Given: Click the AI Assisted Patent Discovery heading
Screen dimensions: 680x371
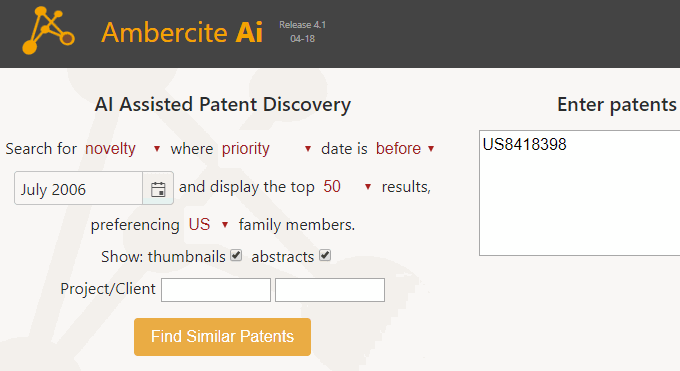Looking at the screenshot, I should (223, 105).
